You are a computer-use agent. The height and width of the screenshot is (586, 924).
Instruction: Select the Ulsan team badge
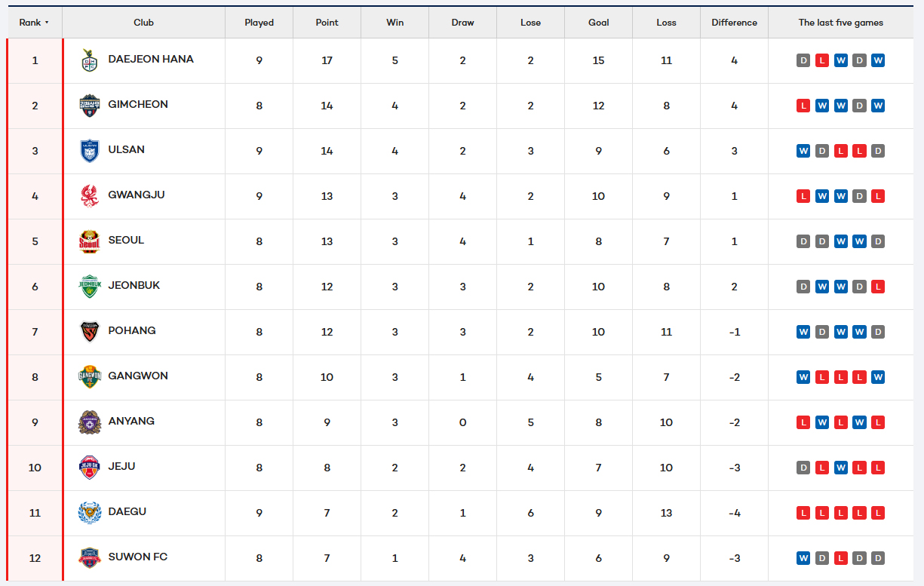89,151
